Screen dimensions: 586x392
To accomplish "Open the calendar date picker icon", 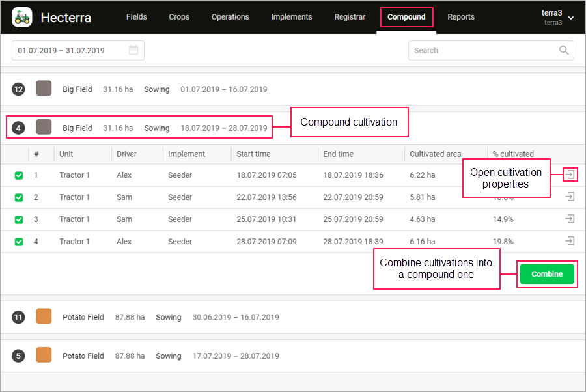I will (x=133, y=50).
